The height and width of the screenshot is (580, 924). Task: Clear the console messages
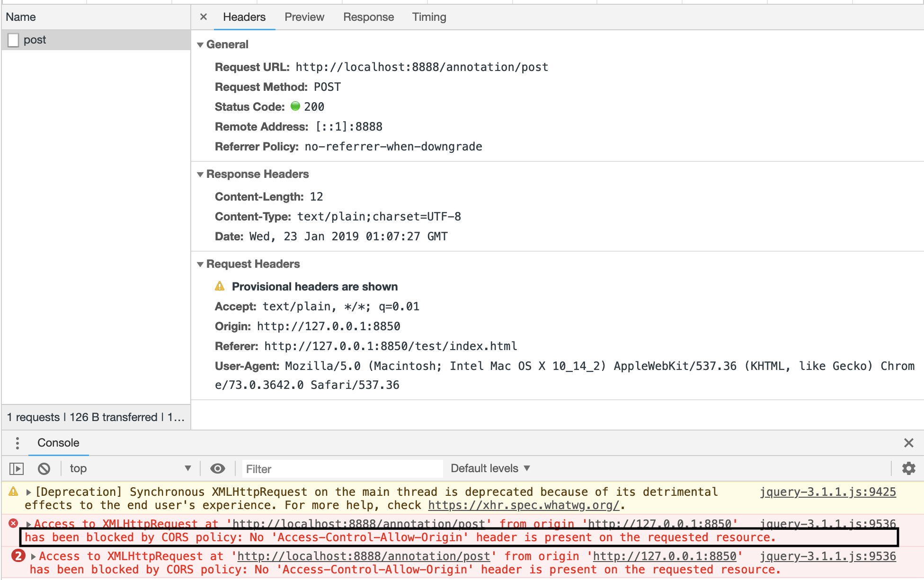click(x=44, y=468)
